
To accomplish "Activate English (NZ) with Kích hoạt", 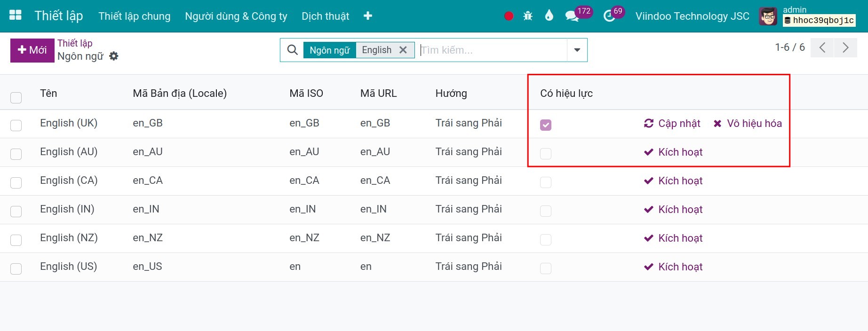I will 673,238.
